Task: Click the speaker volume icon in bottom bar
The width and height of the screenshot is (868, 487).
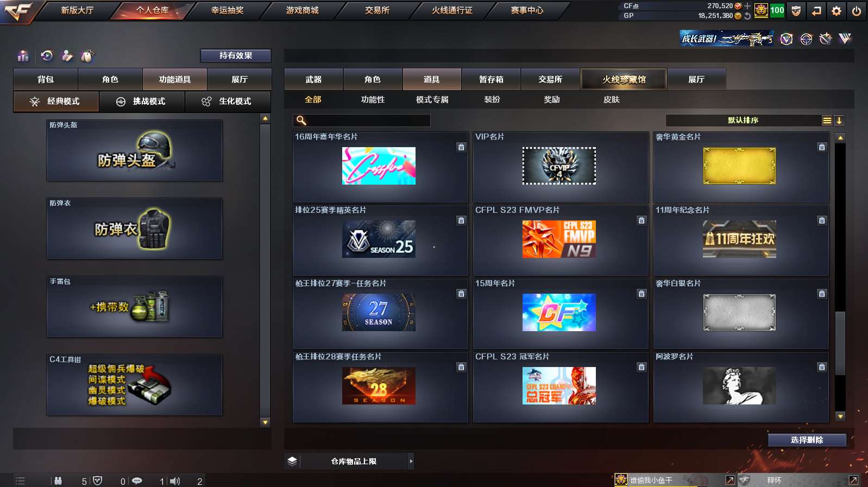Action: (174, 481)
